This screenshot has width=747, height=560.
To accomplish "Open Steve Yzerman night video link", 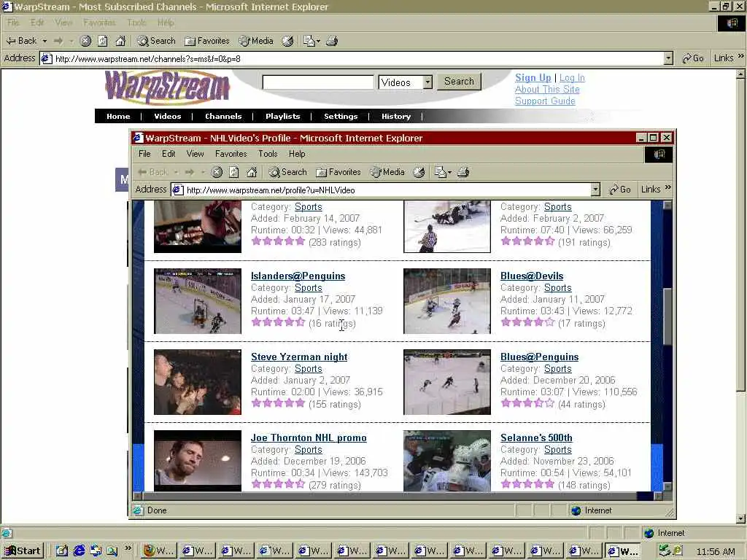I will click(299, 357).
